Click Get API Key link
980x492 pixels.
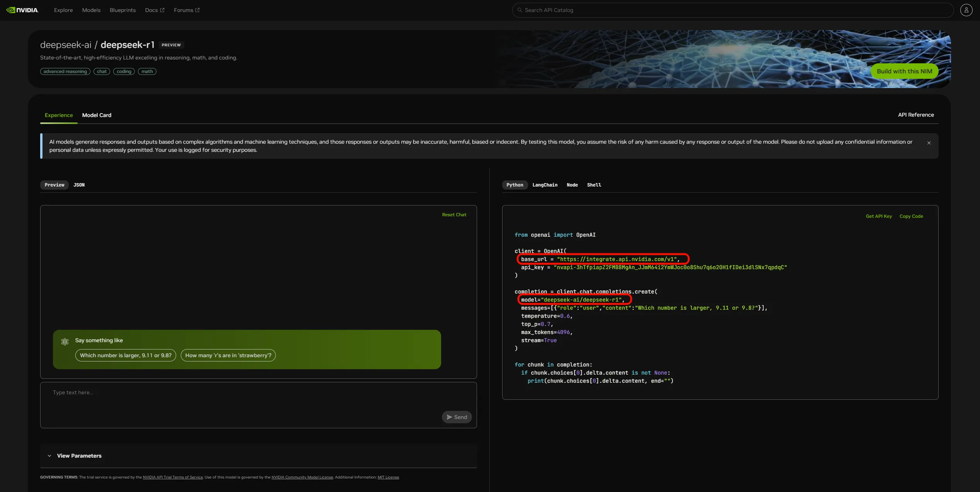(878, 216)
